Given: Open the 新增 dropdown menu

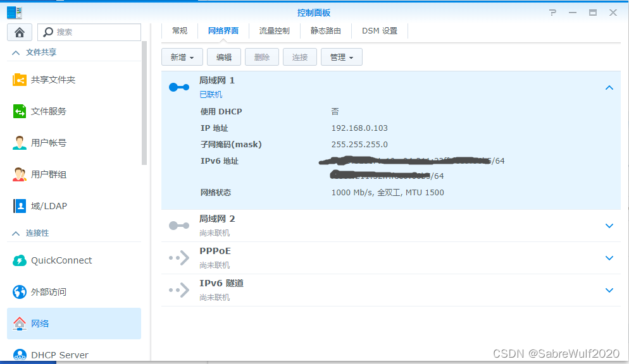Looking at the screenshot, I should (x=182, y=56).
